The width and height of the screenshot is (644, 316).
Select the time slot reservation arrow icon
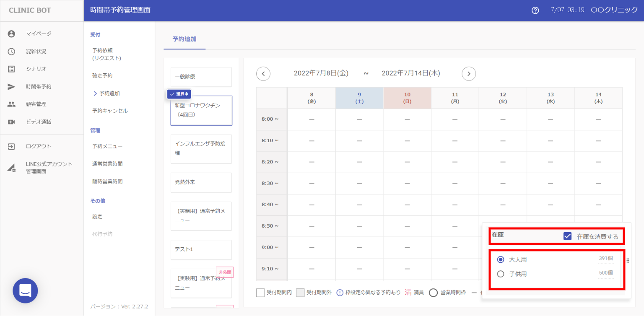11,87
